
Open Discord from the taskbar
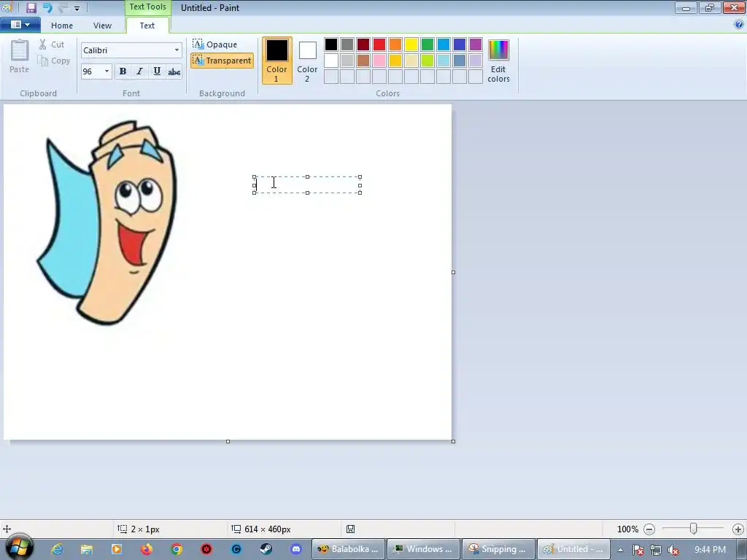point(296,549)
